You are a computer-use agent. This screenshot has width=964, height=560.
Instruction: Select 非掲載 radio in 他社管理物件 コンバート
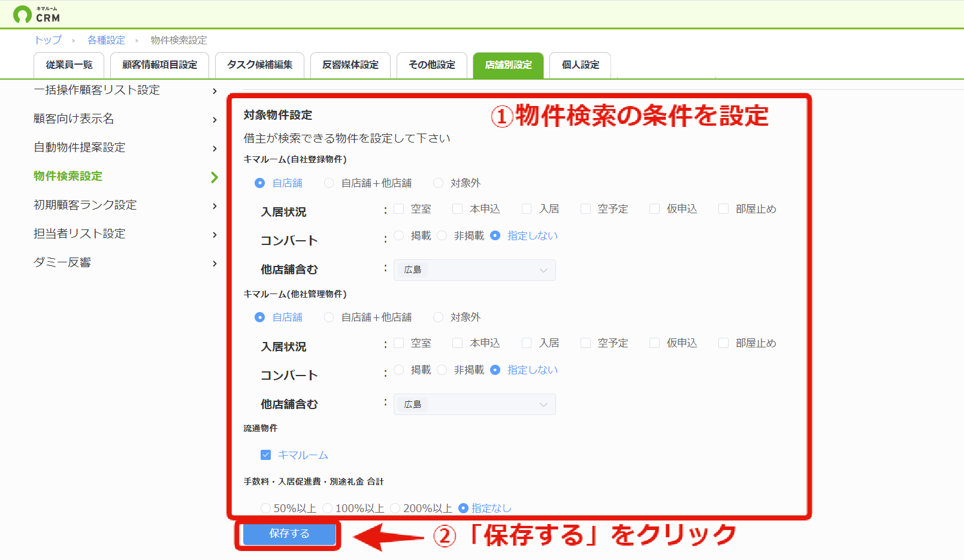[442, 370]
